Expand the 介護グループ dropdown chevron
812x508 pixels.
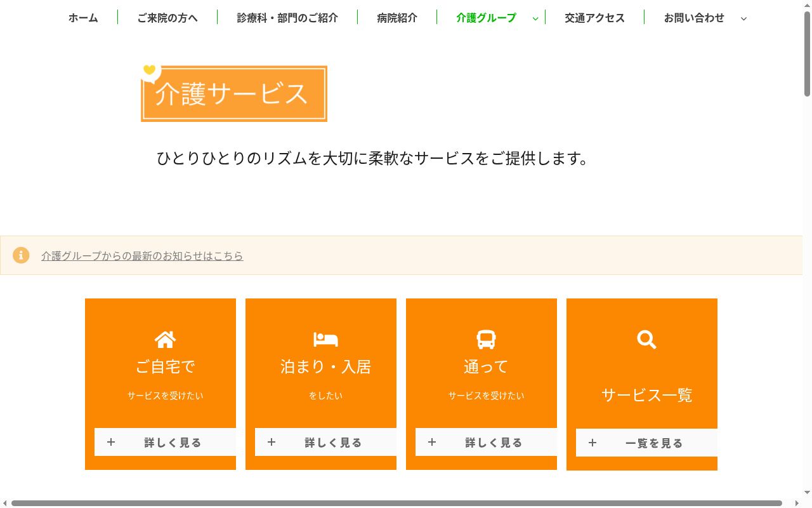pos(535,18)
